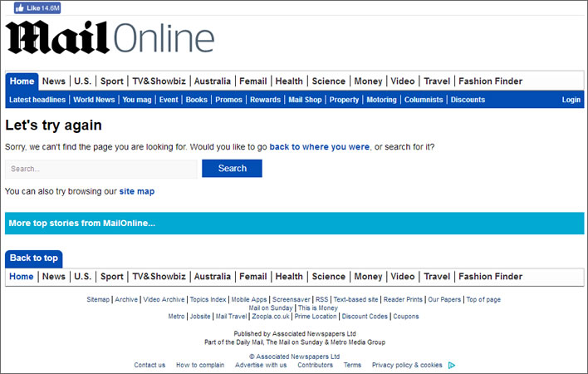Open the Home tab in top navigation

point(22,81)
